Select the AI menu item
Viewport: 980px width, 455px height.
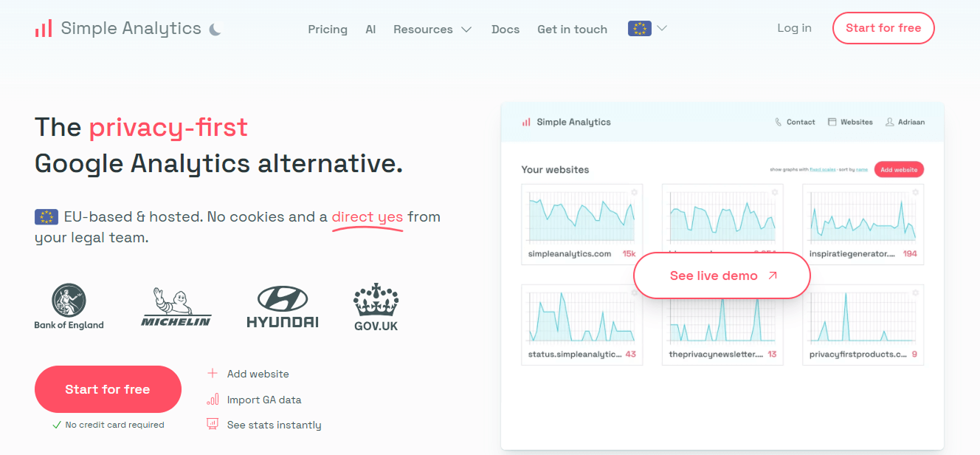point(370,30)
